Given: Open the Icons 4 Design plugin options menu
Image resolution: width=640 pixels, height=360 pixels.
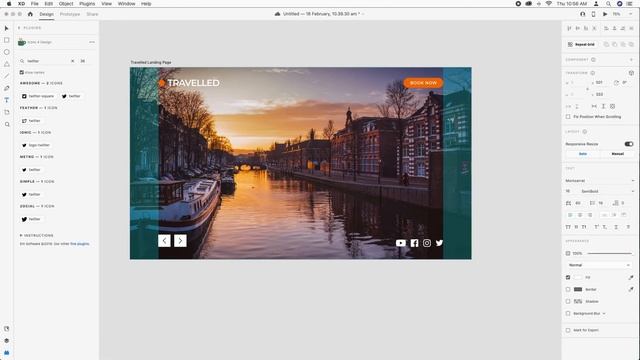Looking at the screenshot, I should click(92, 42).
